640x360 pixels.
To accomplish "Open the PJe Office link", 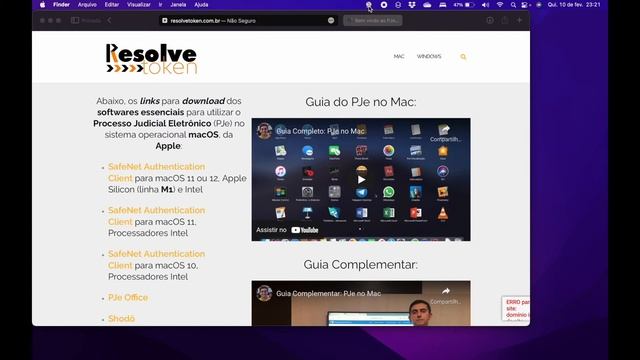I will tap(128, 298).
